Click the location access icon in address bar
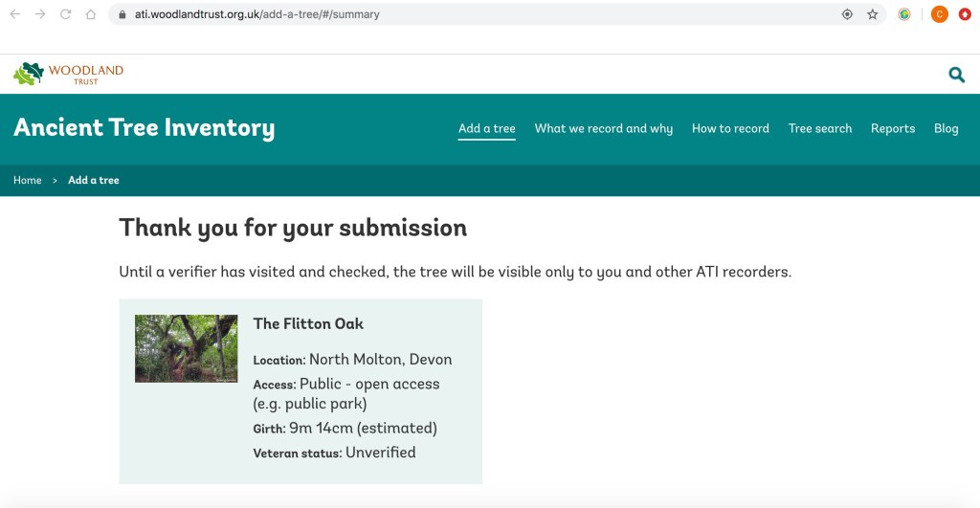 pos(847,14)
